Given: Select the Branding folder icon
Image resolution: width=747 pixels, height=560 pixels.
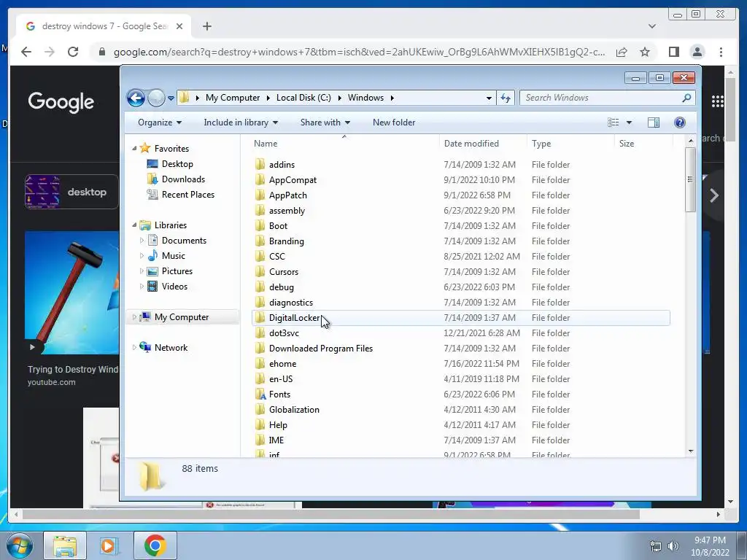Looking at the screenshot, I should tap(260, 241).
